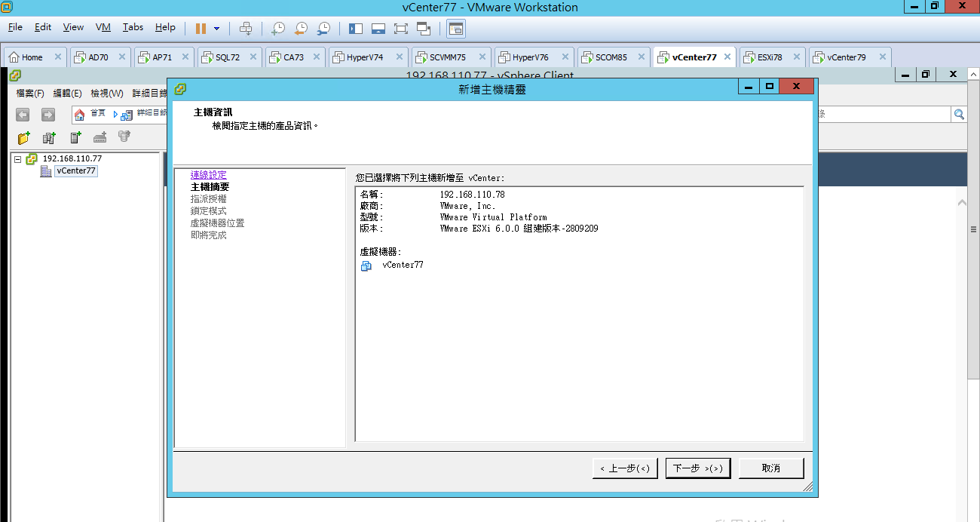Enter full screen mode icon

pos(401,29)
